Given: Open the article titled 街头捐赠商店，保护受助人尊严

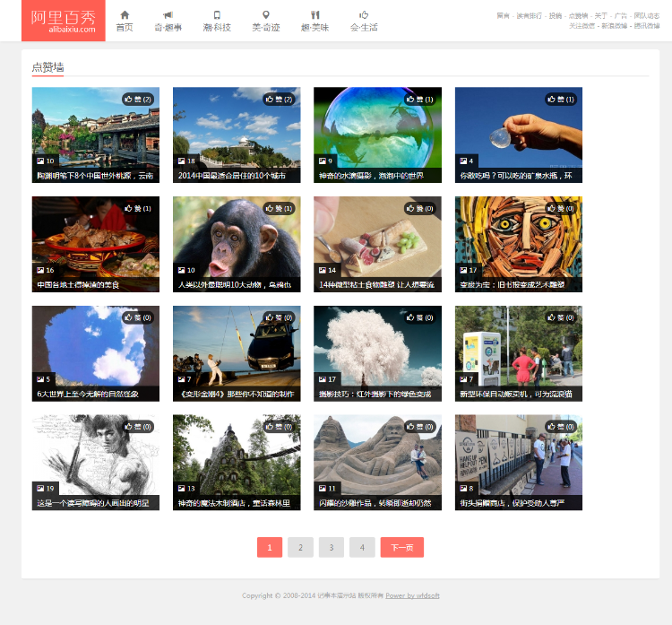Looking at the screenshot, I should (513, 503).
